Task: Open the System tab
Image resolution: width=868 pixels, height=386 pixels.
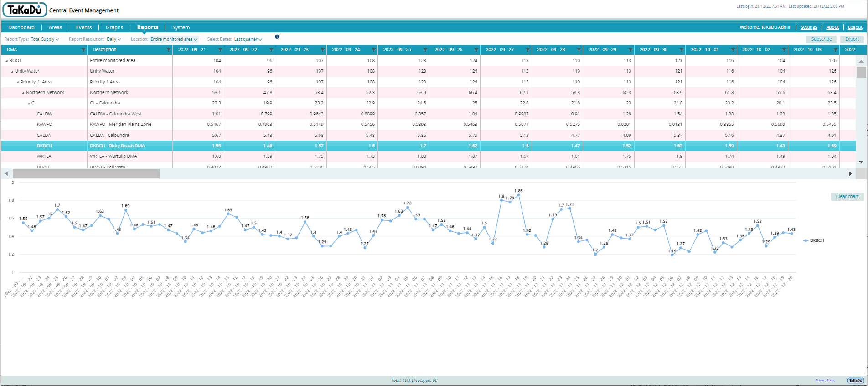Action: click(x=181, y=27)
